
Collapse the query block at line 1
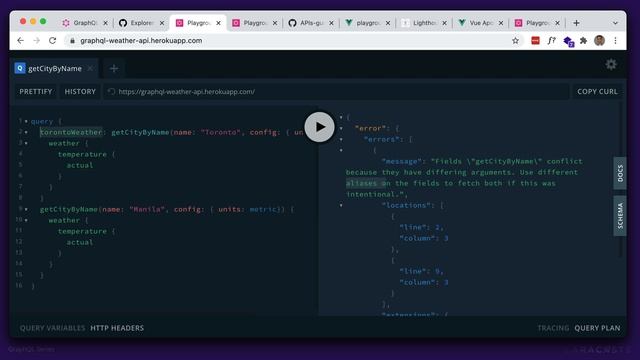coord(26,121)
